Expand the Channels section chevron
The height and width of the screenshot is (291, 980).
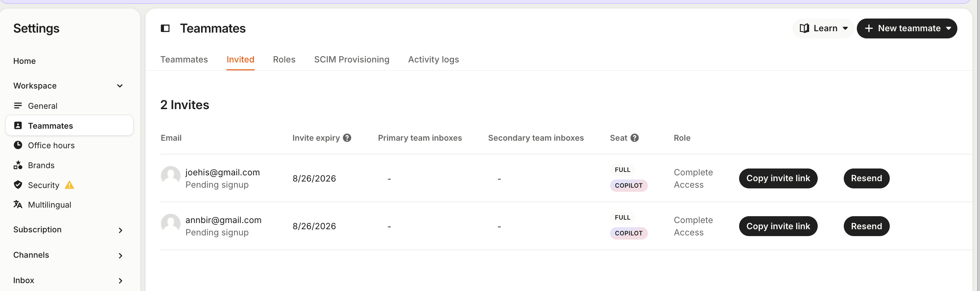click(x=120, y=256)
